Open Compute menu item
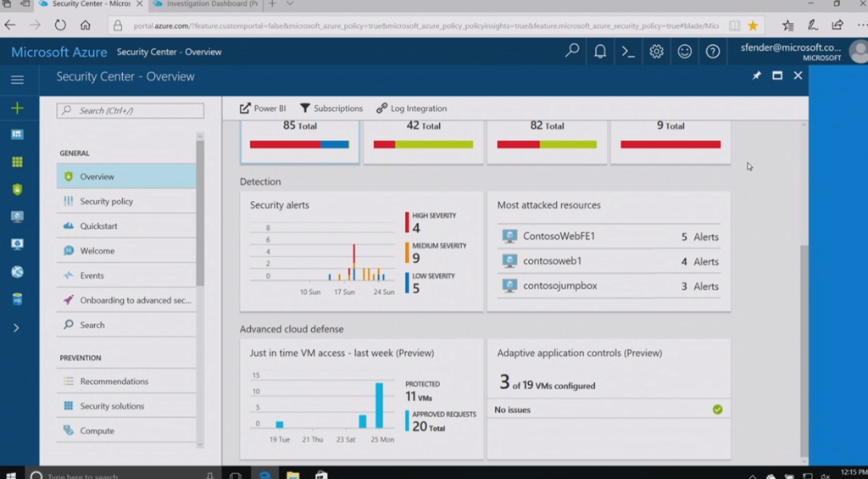This screenshot has height=479, width=868. (x=126, y=431)
